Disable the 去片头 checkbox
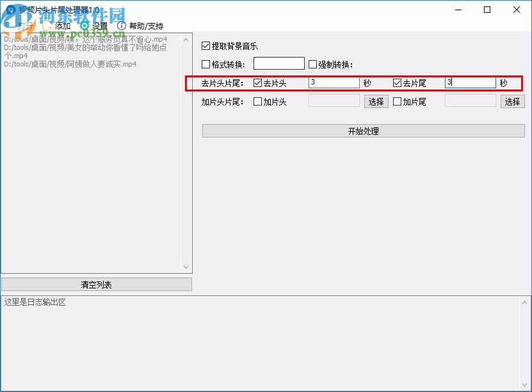Image resolution: width=532 pixels, height=392 pixels. point(258,82)
